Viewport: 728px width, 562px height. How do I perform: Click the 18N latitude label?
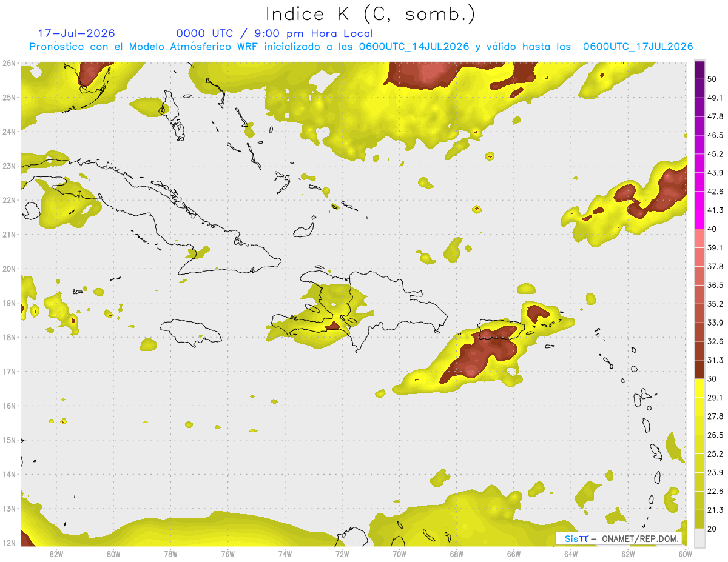tap(9, 337)
